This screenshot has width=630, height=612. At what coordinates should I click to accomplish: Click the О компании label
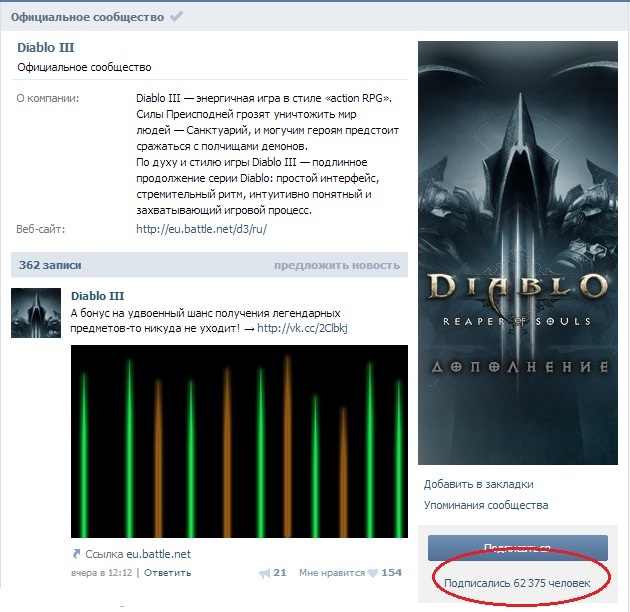(48, 98)
